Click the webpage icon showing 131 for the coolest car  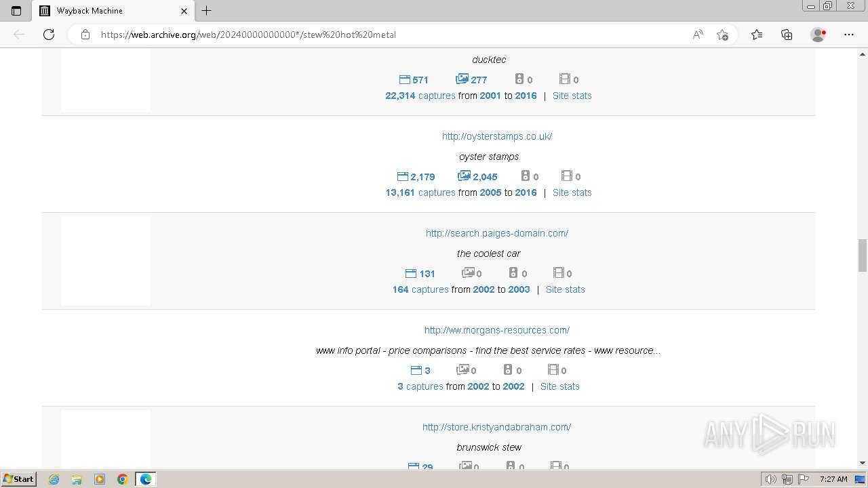coord(411,273)
